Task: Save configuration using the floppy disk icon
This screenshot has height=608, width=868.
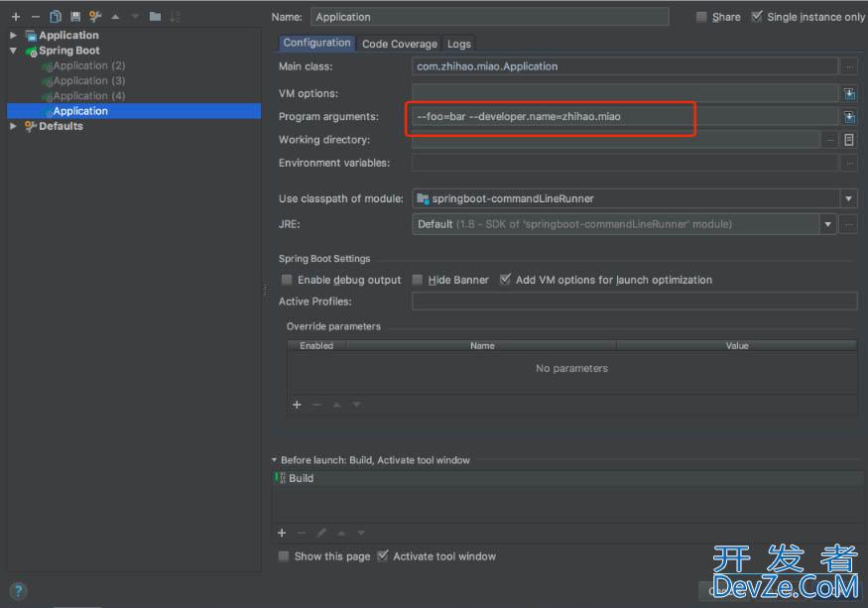Action: click(75, 17)
